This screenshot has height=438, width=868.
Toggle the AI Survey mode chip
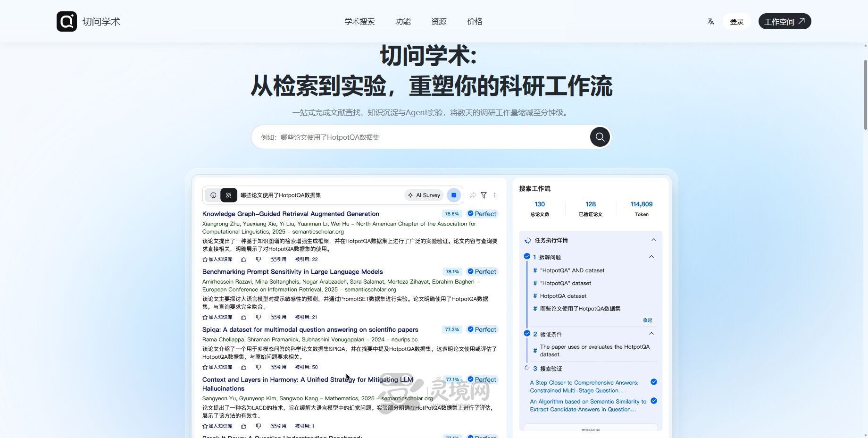pyautogui.click(x=424, y=195)
